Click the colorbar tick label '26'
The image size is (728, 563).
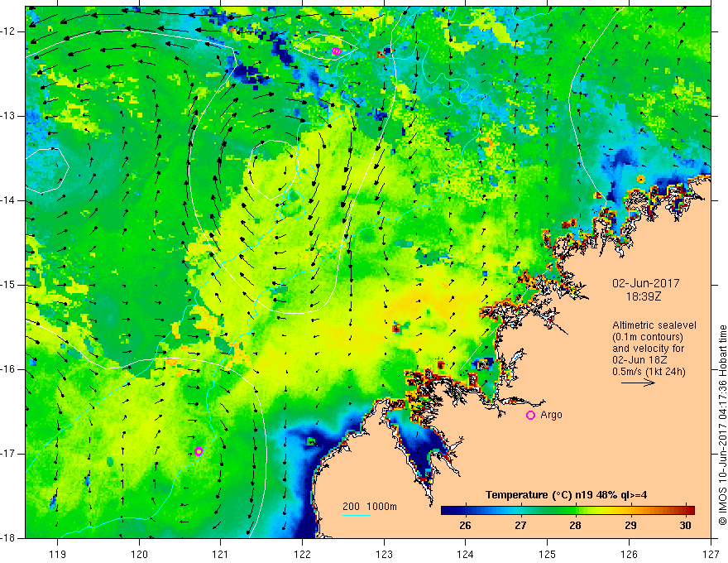tap(465, 526)
